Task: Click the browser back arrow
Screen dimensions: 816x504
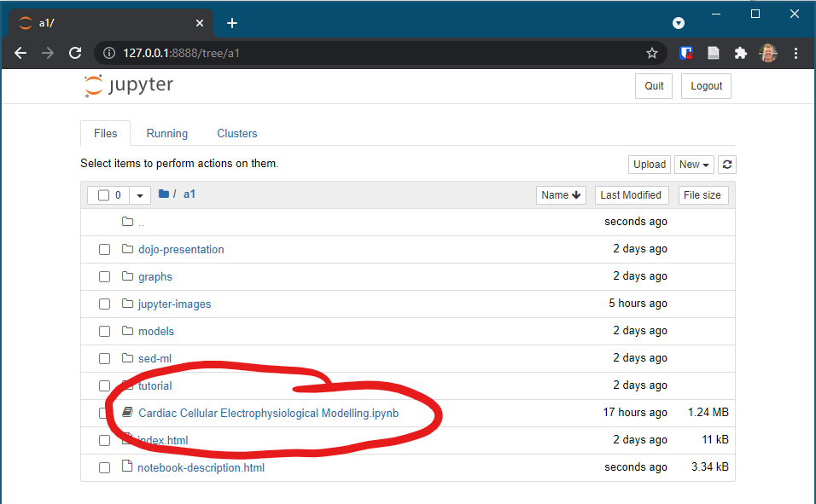Action: click(20, 53)
